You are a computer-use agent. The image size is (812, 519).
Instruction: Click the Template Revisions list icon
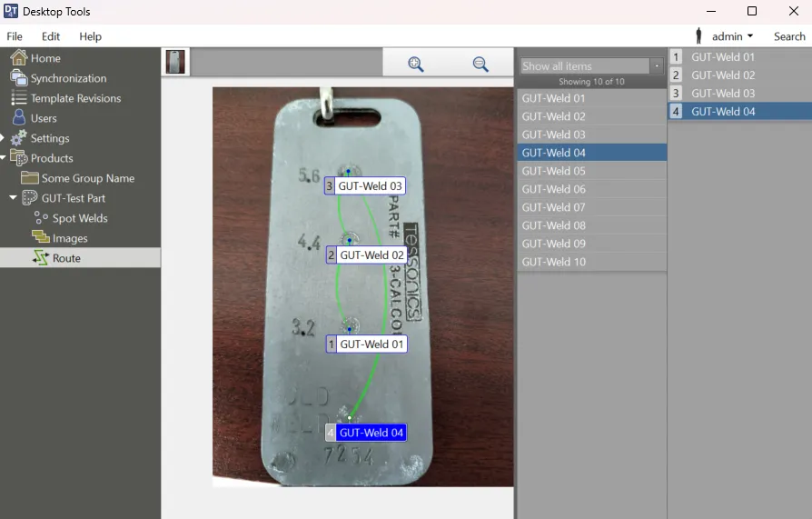coord(19,97)
